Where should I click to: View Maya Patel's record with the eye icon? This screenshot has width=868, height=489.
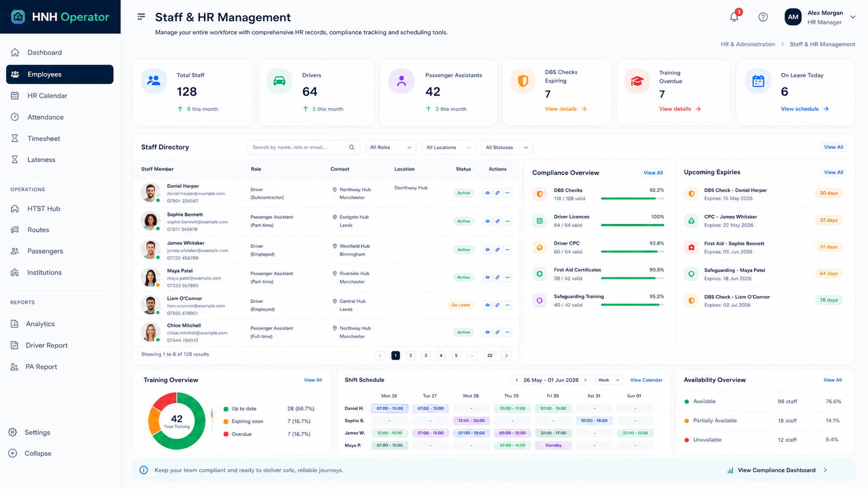point(487,277)
